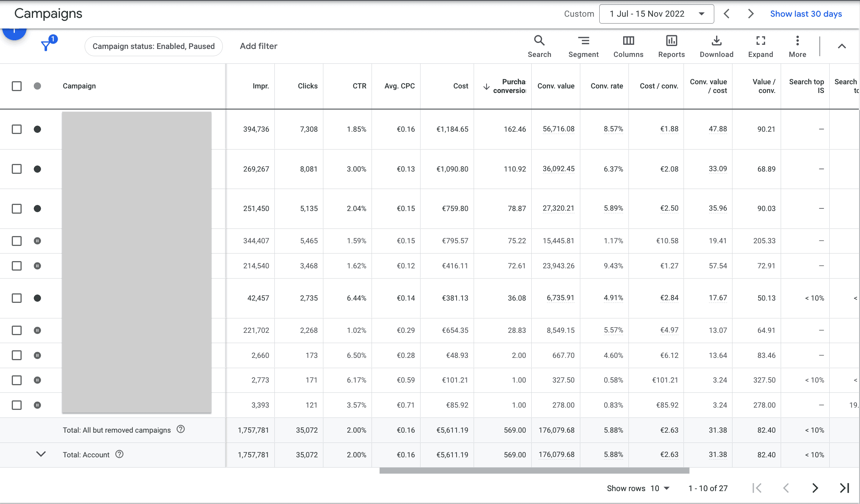Expand the Total: Account row chevron
The image size is (860, 504).
[41, 454]
